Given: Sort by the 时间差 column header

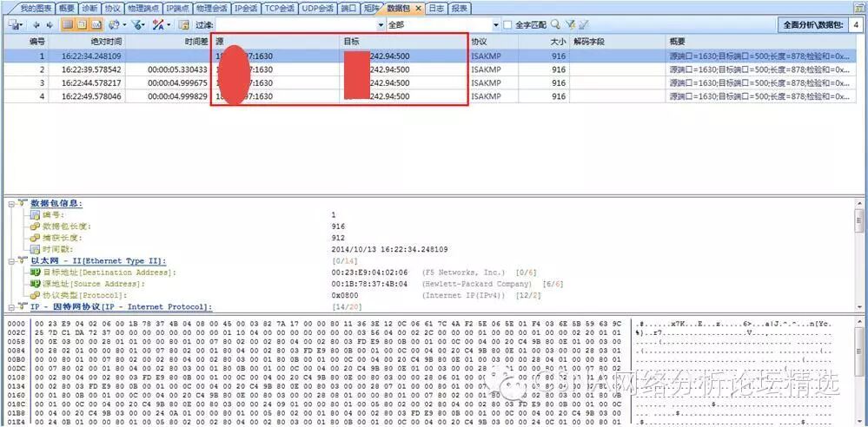Looking at the screenshot, I should point(169,42).
